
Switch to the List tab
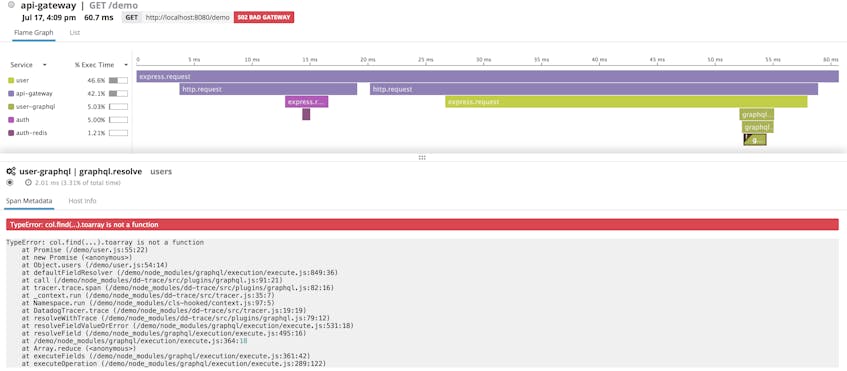click(75, 32)
